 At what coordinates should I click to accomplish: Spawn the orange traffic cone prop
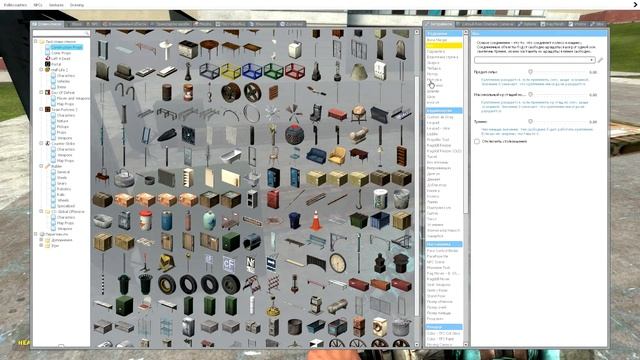pos(316,220)
